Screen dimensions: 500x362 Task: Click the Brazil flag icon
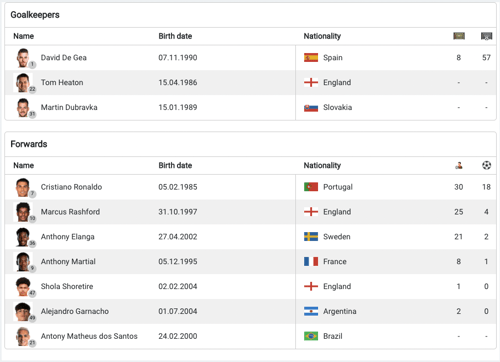click(311, 336)
